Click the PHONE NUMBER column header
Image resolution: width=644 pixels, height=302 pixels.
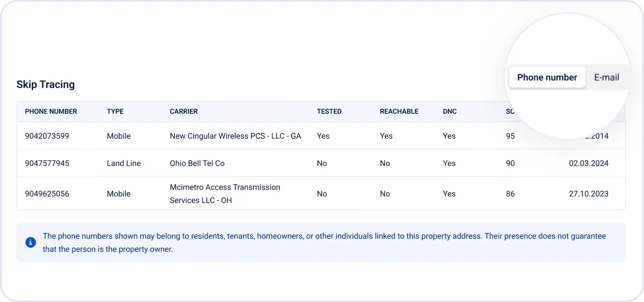(x=51, y=112)
